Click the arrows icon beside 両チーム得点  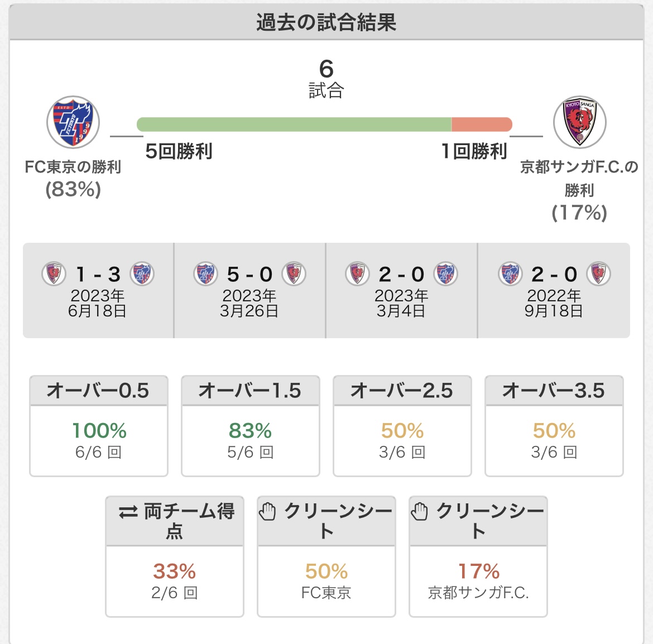128,512
